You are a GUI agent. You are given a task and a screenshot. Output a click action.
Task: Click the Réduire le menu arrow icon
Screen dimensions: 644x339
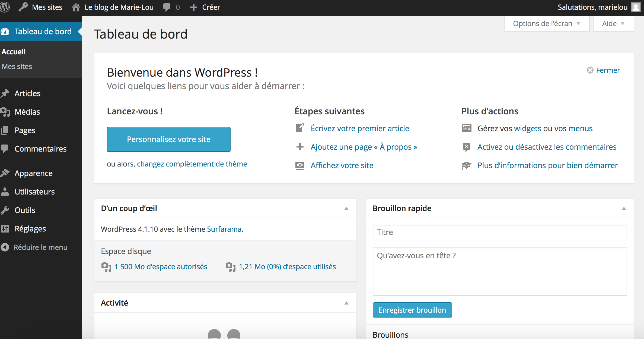pos(5,247)
